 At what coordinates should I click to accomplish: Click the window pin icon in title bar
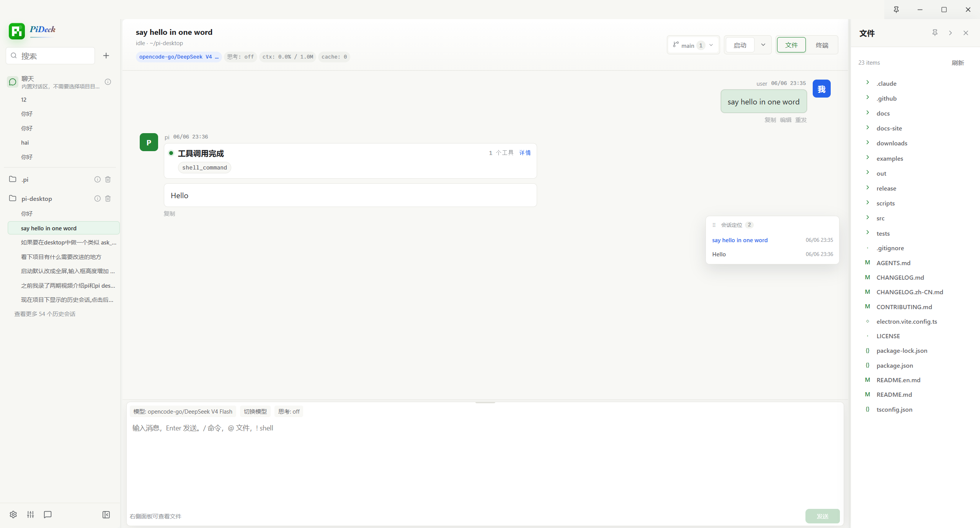[896, 10]
